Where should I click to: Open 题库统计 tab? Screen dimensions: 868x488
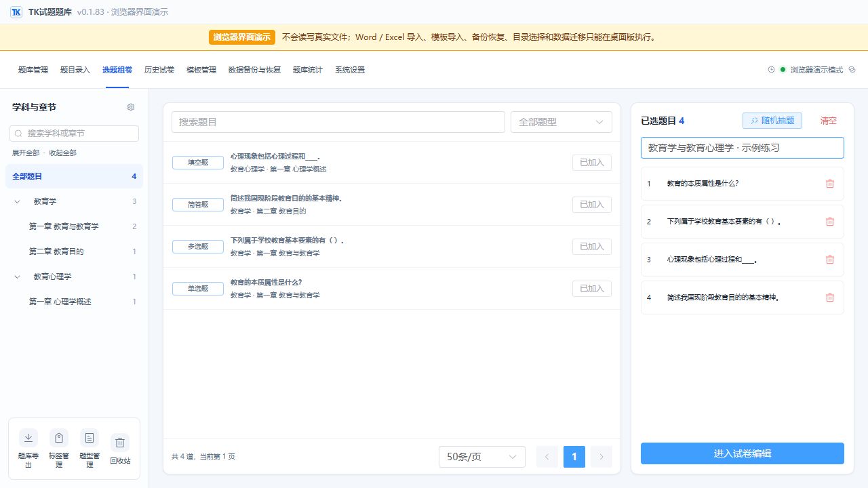coord(308,70)
